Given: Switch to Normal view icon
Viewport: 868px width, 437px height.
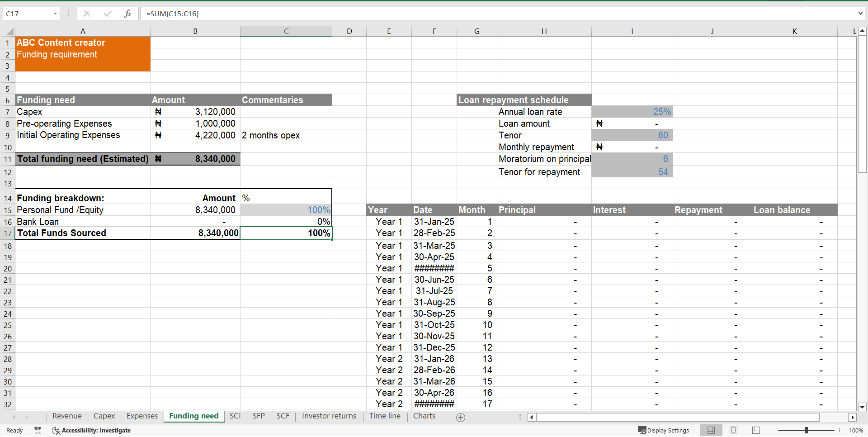Looking at the screenshot, I should 711,430.
